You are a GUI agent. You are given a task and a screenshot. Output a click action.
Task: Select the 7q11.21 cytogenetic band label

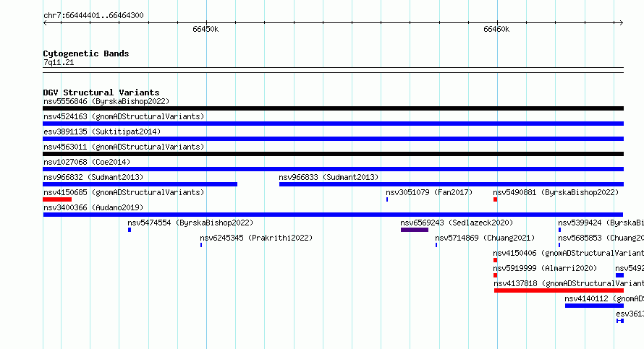pyautogui.click(x=59, y=62)
